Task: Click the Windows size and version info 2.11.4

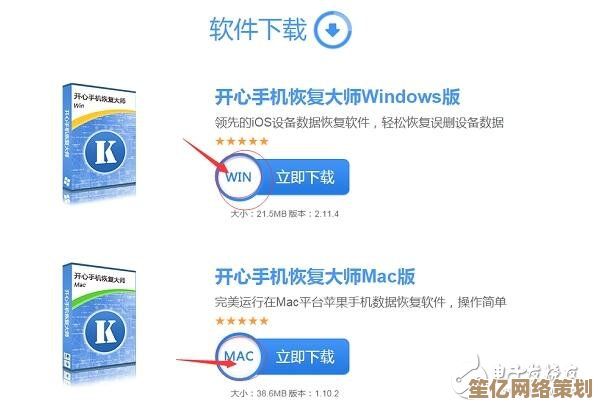Action: [x=285, y=214]
